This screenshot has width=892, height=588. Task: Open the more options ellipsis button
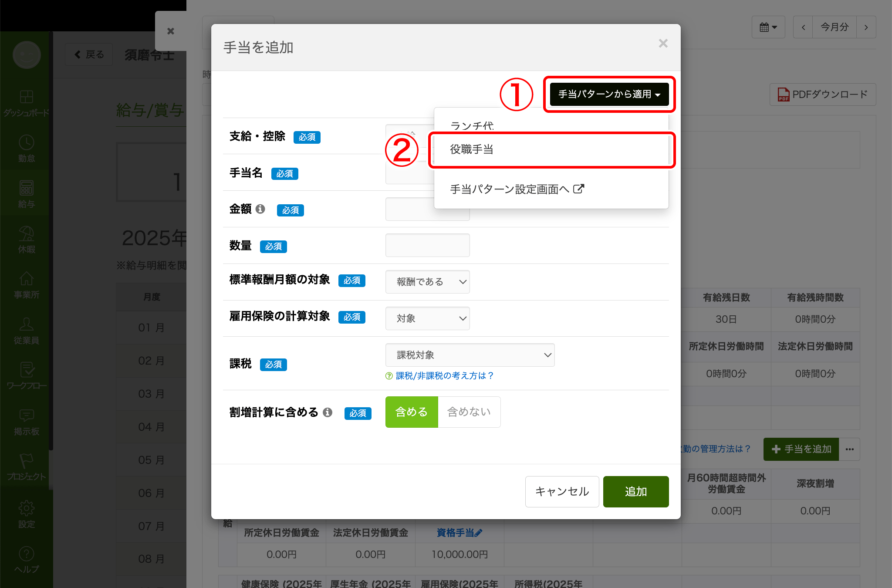pyautogui.click(x=849, y=449)
